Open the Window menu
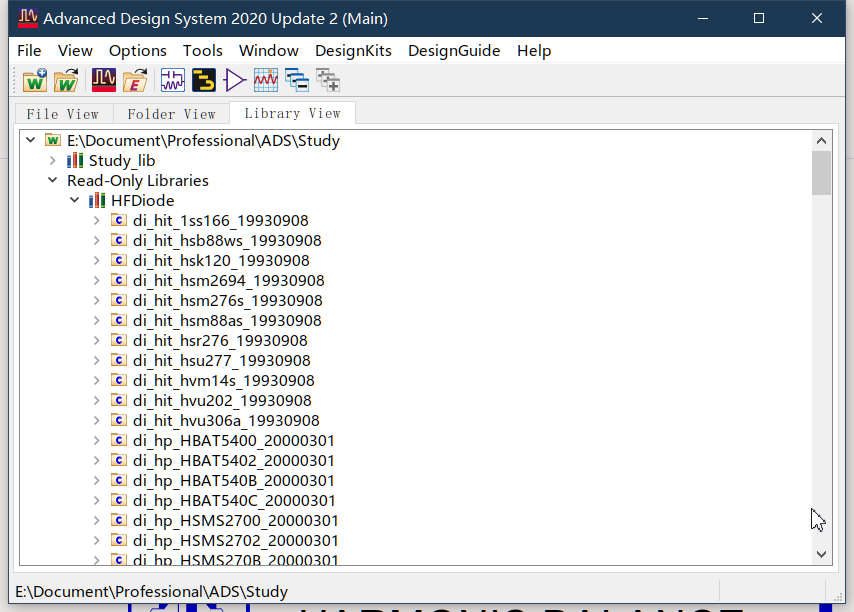This screenshot has height=612, width=854. pos(269,51)
